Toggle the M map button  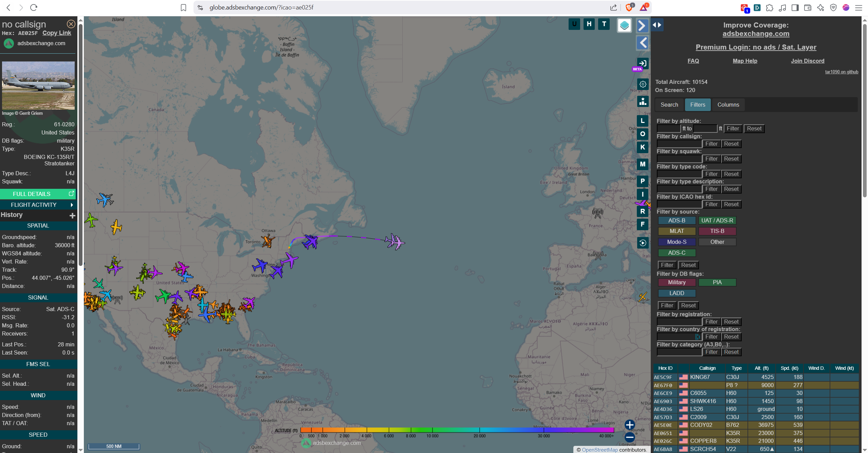pos(643,164)
